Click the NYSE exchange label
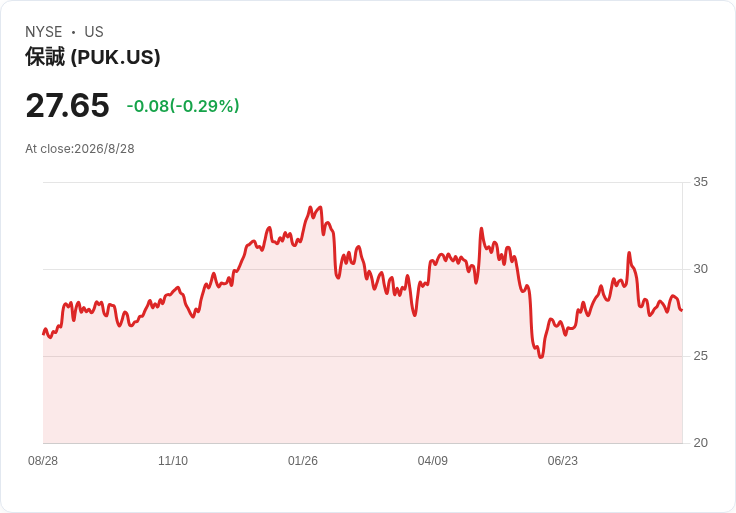This screenshot has width=736, height=513. 44,32
